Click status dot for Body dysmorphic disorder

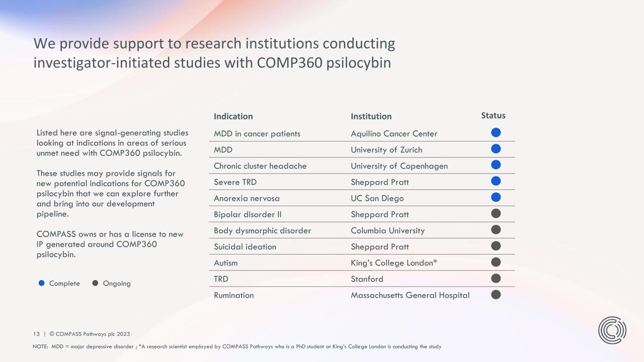coord(496,230)
